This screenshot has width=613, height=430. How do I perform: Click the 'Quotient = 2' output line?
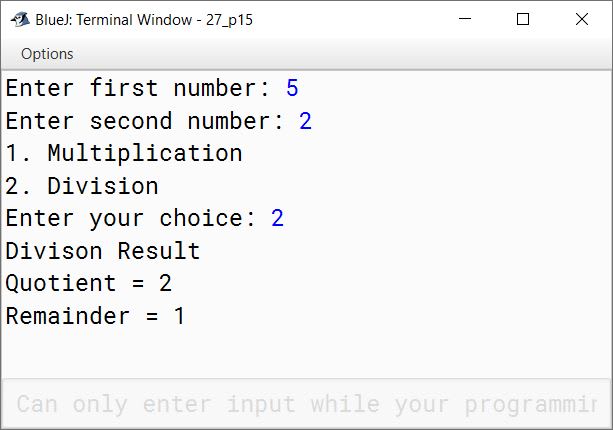89,283
